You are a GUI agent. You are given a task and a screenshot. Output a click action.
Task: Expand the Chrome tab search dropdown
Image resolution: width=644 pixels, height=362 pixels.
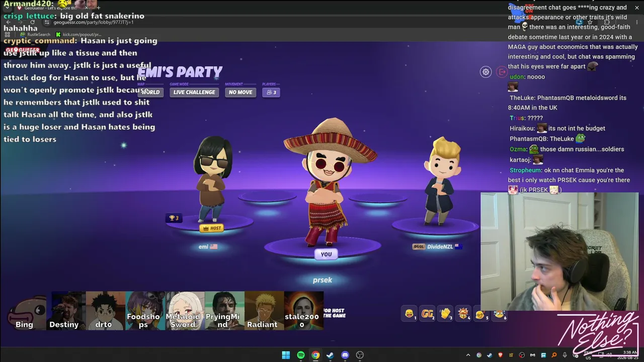pyautogui.click(x=7, y=8)
